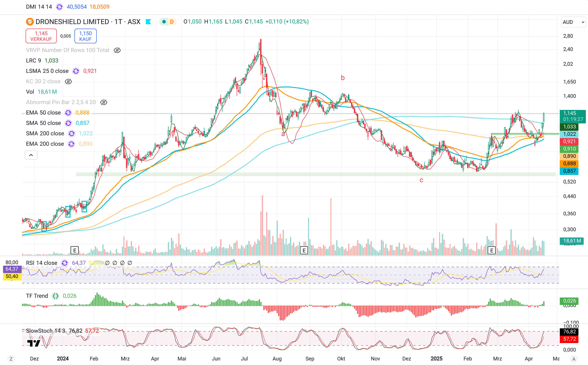Click the EMA 200 refresh icon
588x365 pixels.
pos(71,144)
